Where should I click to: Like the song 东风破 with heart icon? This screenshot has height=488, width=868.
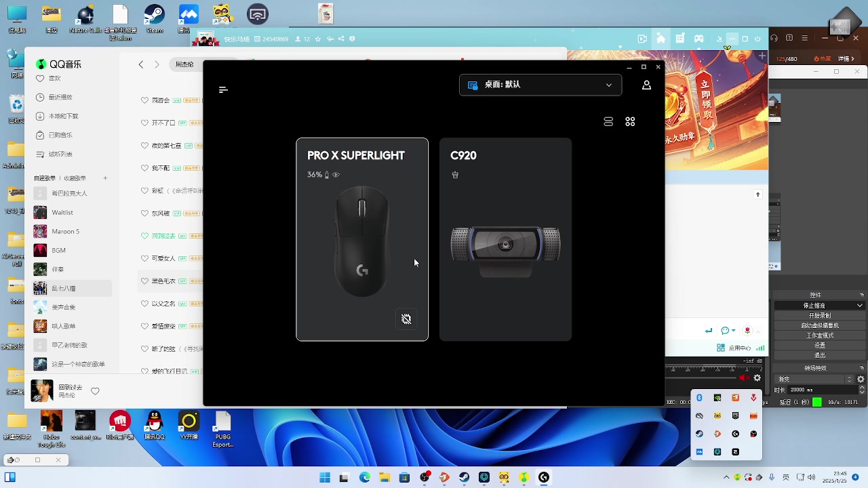pos(144,213)
